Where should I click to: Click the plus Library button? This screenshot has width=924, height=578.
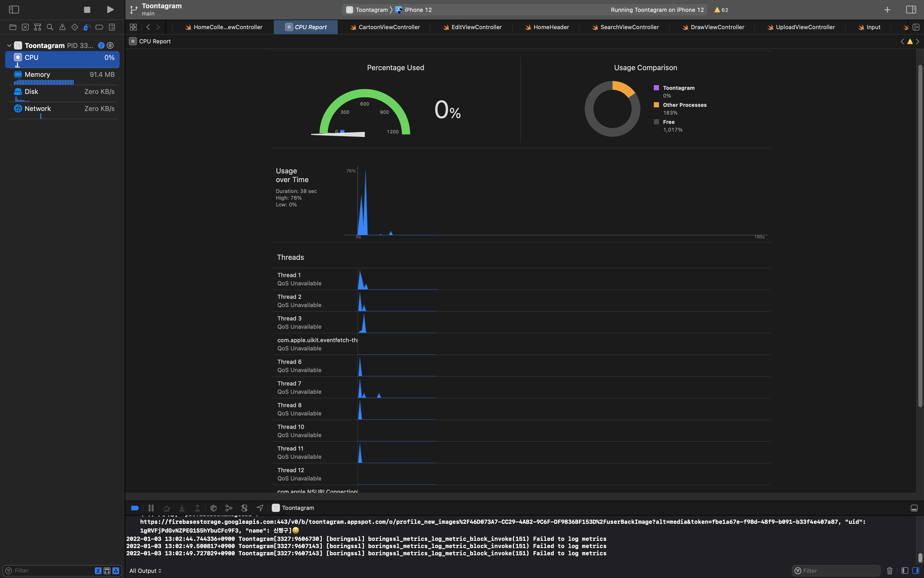pos(887,10)
